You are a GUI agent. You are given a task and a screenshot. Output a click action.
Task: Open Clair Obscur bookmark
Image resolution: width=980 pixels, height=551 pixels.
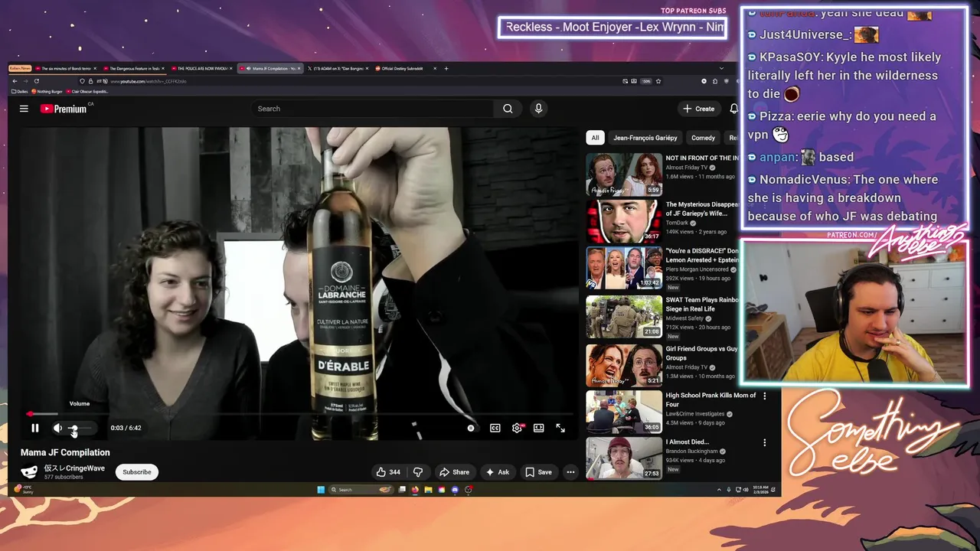(x=89, y=91)
